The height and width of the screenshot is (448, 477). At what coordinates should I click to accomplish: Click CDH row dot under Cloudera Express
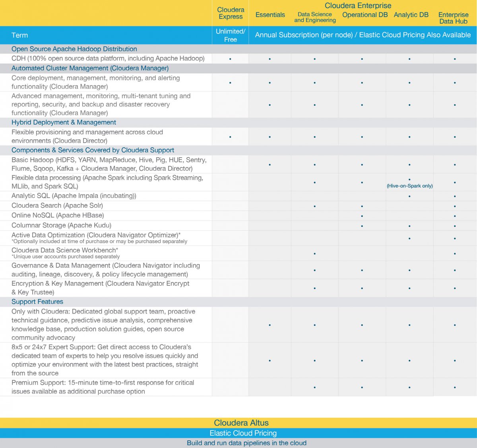tap(230, 59)
